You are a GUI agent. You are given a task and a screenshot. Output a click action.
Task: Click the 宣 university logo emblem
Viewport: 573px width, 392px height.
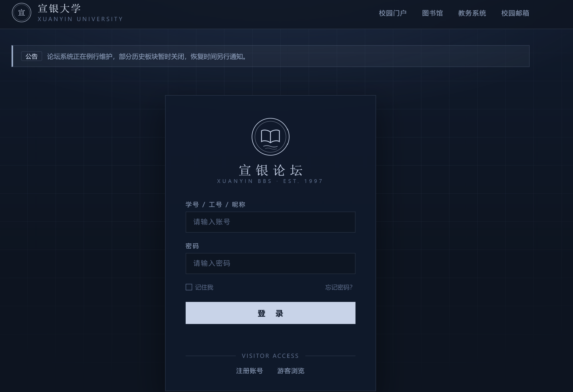(22, 13)
